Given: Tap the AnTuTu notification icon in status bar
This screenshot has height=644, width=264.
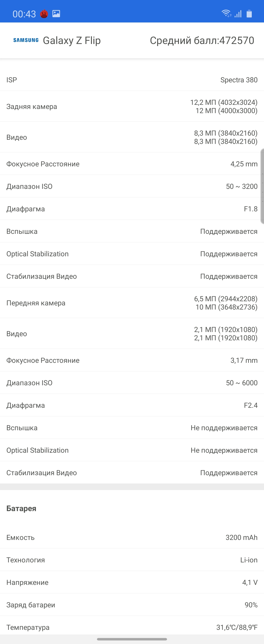Looking at the screenshot, I should [44, 14].
